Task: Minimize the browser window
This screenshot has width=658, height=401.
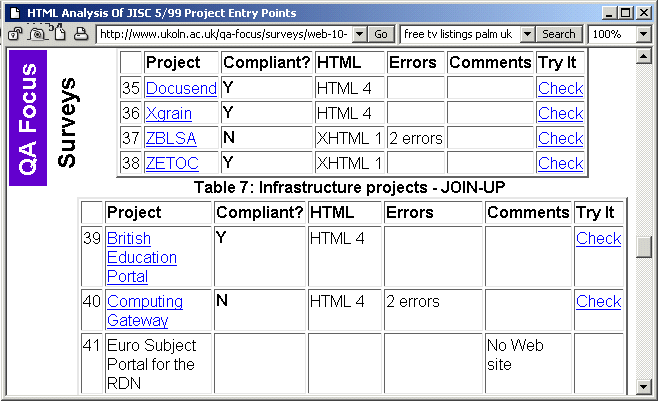Action: [x=610, y=13]
